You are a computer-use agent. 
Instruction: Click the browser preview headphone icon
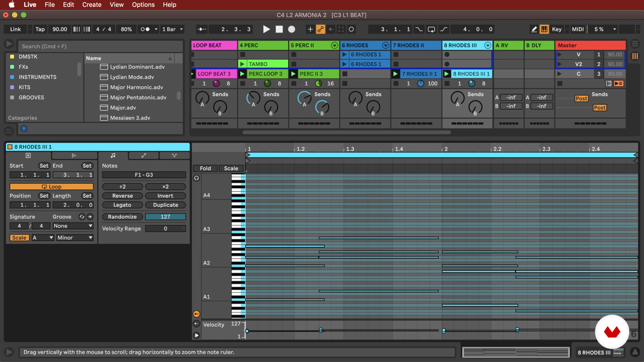pyautogui.click(x=24, y=129)
